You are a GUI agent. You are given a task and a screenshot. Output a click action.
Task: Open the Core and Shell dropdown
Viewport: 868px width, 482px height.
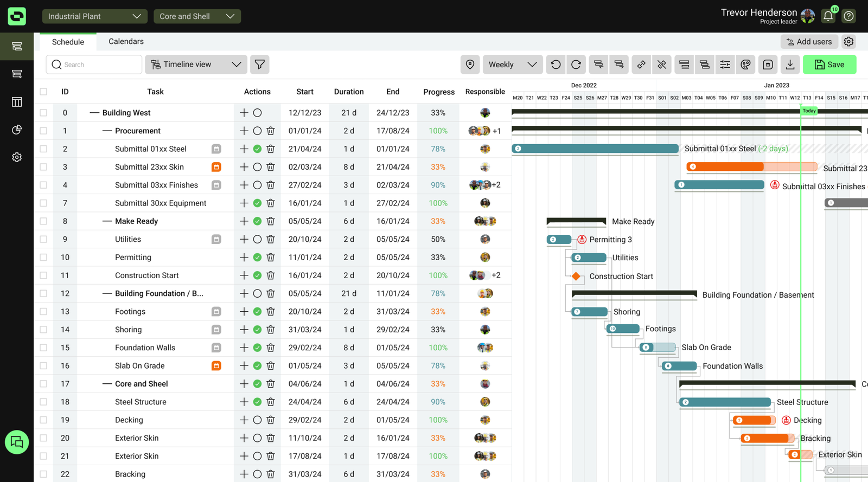[x=197, y=16]
